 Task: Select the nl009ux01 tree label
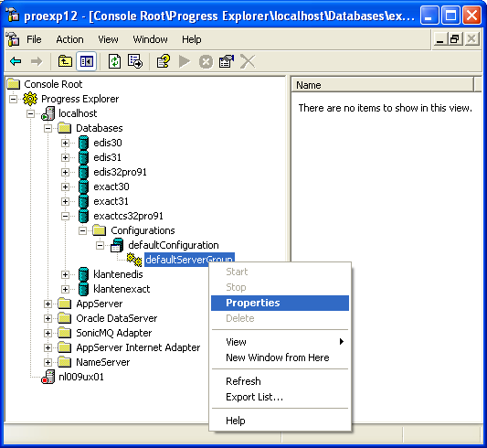coord(81,377)
